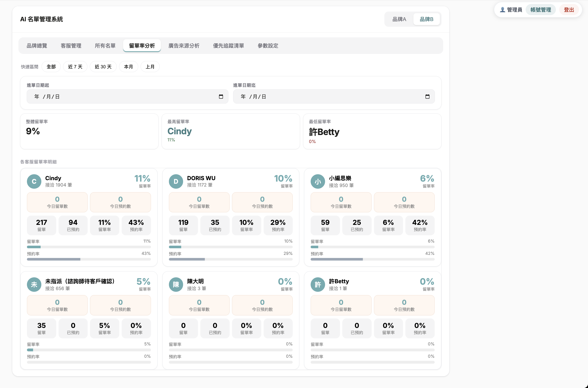This screenshot has width=588, height=388.
Task: Open calendar picker for 進單日期起
Action: tap(221, 96)
